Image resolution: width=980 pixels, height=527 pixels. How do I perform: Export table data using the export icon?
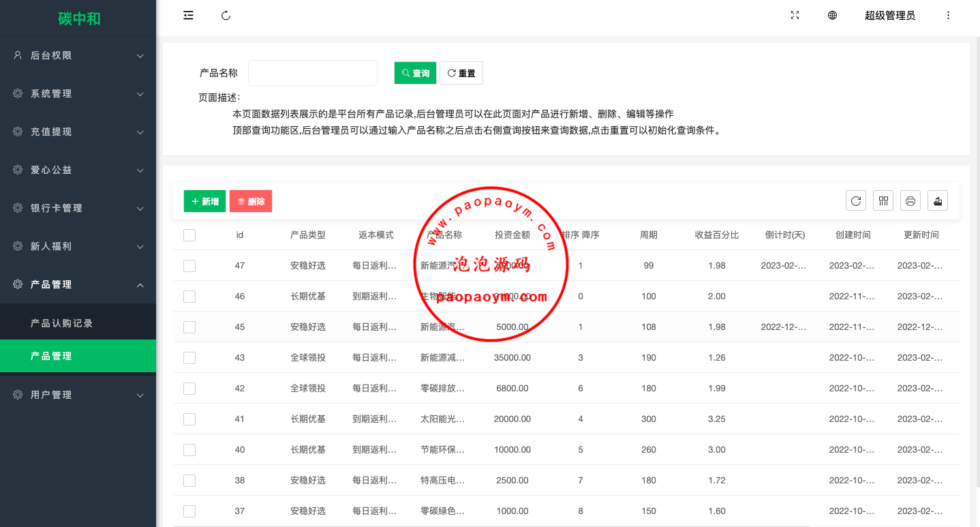pos(938,200)
